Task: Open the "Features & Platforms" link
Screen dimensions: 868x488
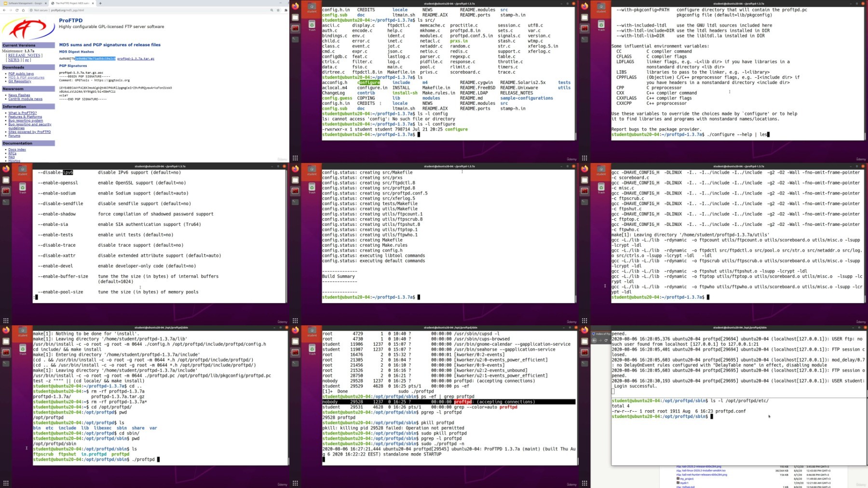Action: click(x=25, y=117)
